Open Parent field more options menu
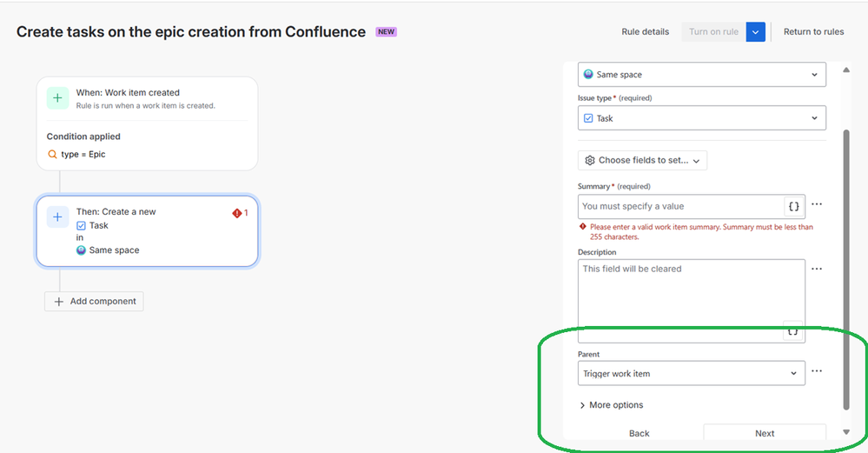Image resolution: width=868 pixels, height=453 pixels. tap(817, 371)
